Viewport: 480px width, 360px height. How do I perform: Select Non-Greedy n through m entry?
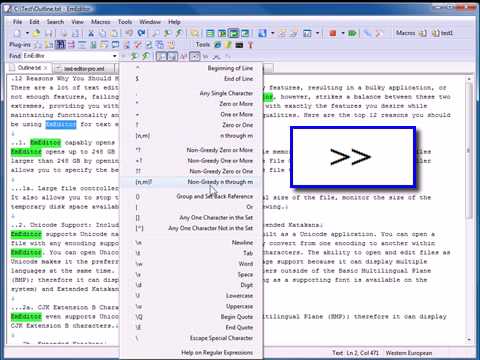pyautogui.click(x=192, y=182)
